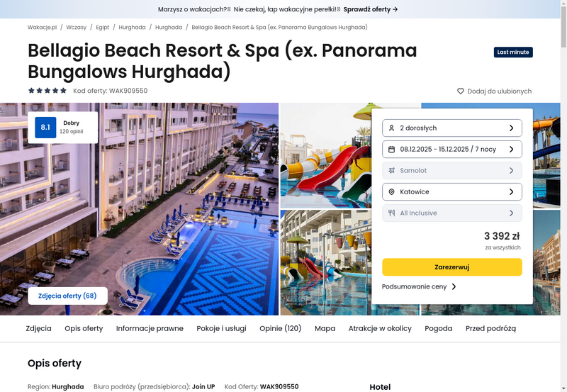Click the five-star hotel rating

[47, 91]
